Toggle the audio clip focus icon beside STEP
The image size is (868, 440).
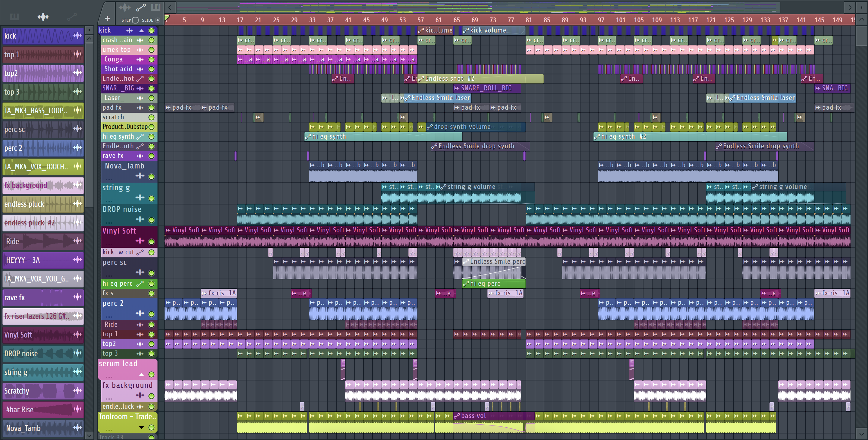pyautogui.click(x=124, y=7)
